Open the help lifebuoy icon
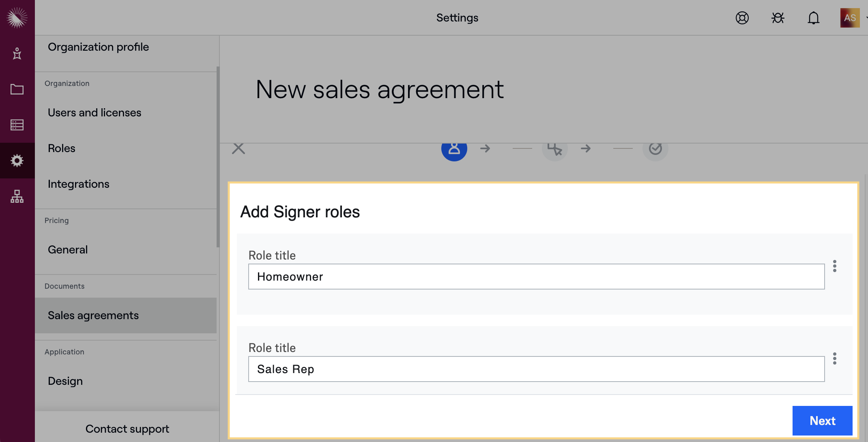 742,18
